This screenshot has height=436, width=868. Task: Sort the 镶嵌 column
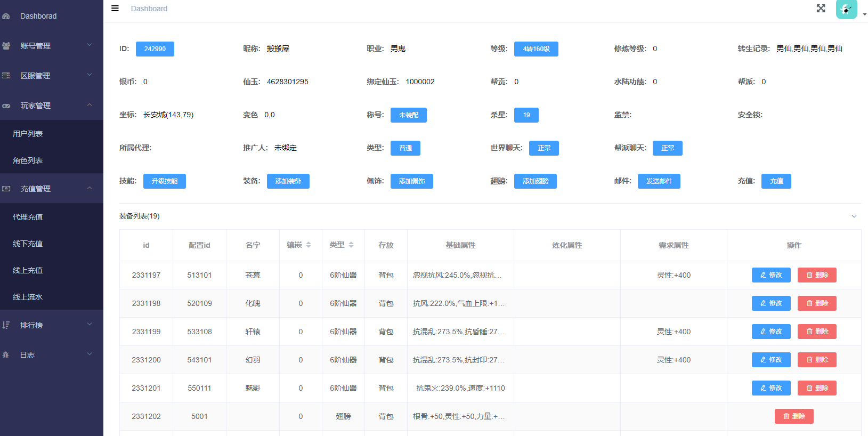(x=308, y=245)
